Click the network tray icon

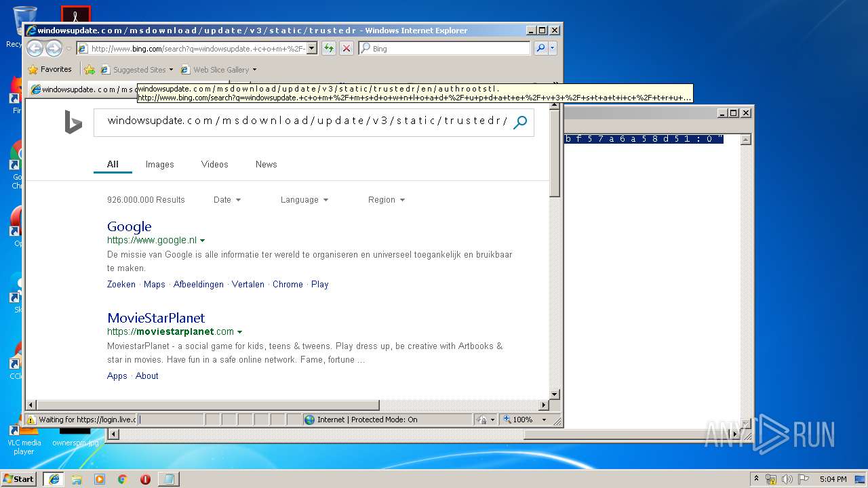771,479
